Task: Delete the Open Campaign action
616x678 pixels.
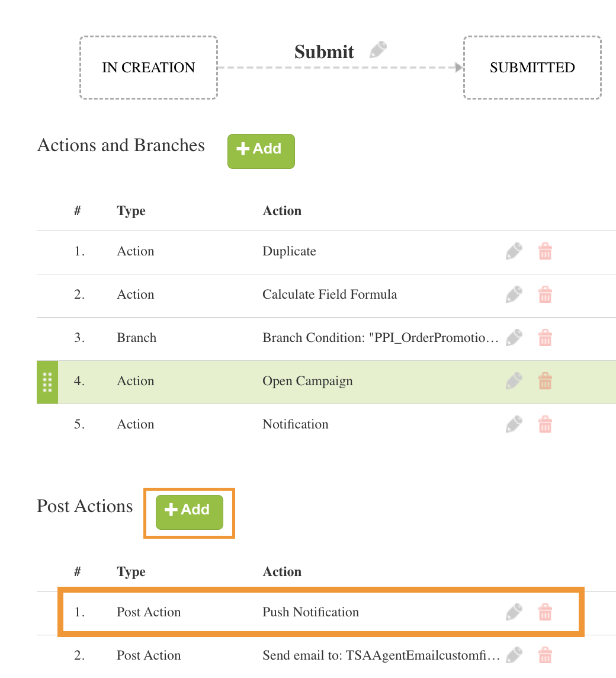Action: point(545,381)
